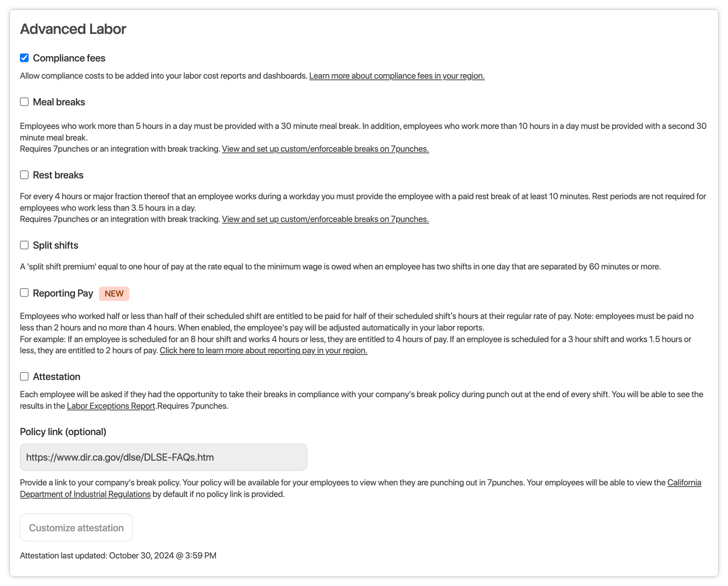Check the Reporting Pay checkbox
Viewport: 728px width, 586px height.
tap(24, 293)
